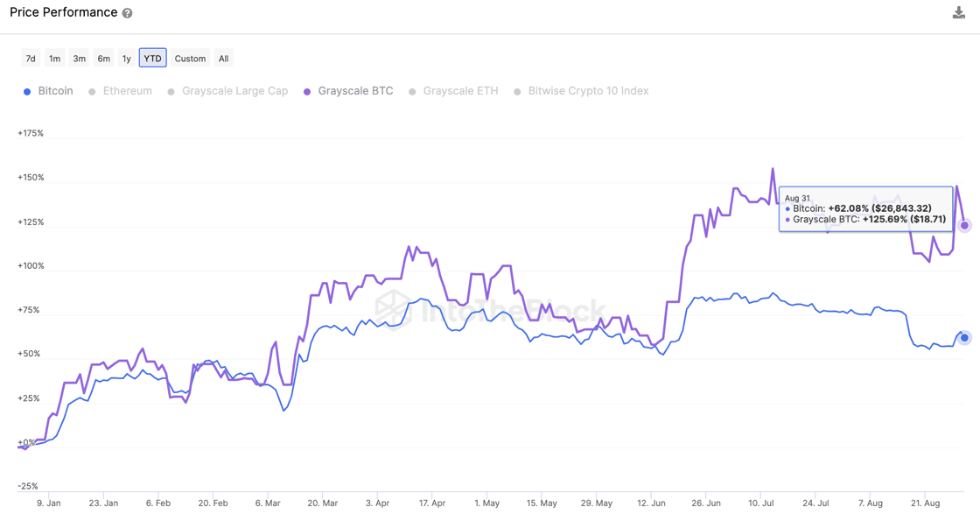The height and width of the screenshot is (521, 980).
Task: Click the blue Bitcoin legend dot
Action: 27,92
